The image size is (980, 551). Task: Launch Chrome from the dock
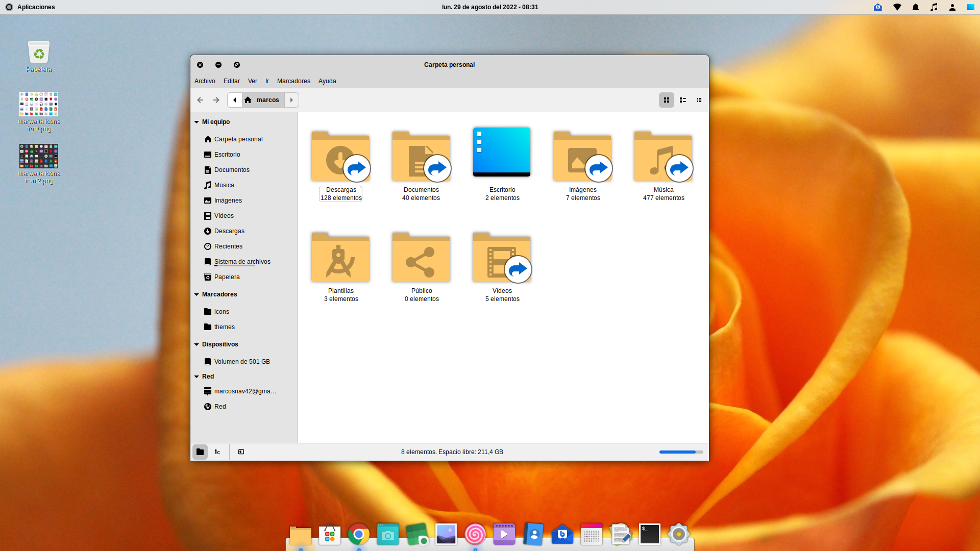click(358, 534)
